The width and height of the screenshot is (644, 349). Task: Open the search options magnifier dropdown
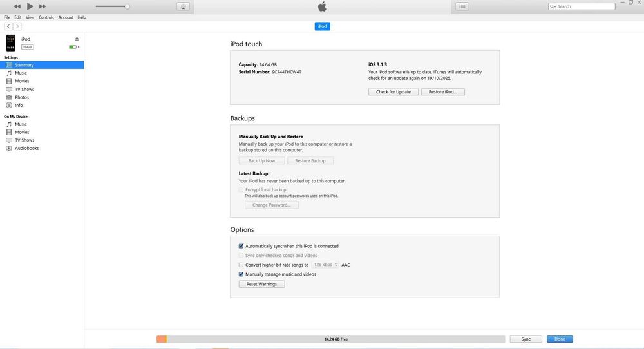point(553,6)
